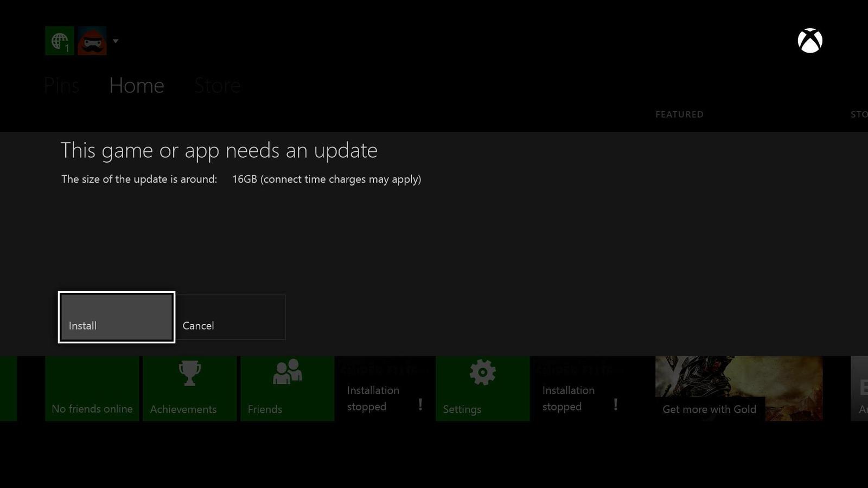The width and height of the screenshot is (868, 488).
Task: Click the FEATURED section heading
Action: [679, 114]
